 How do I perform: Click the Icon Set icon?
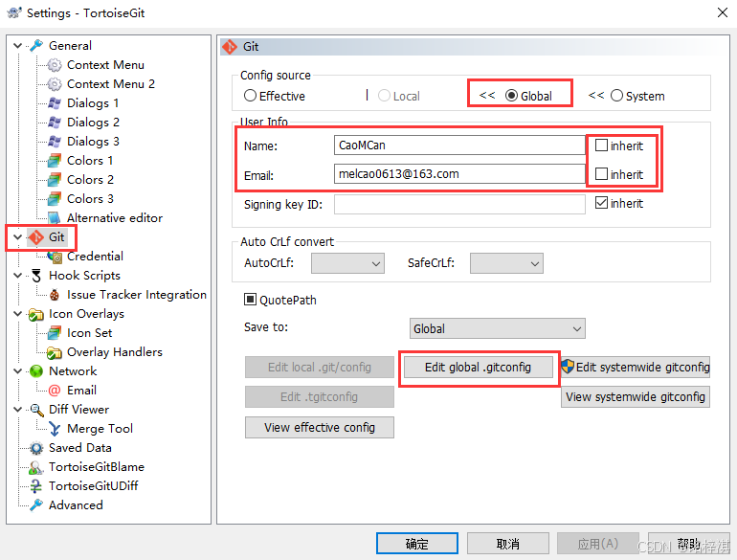click(55, 333)
